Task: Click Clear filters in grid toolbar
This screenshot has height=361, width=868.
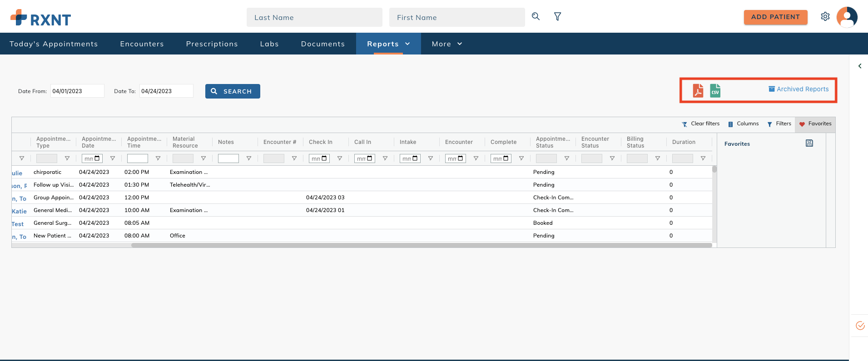Action: (x=701, y=124)
